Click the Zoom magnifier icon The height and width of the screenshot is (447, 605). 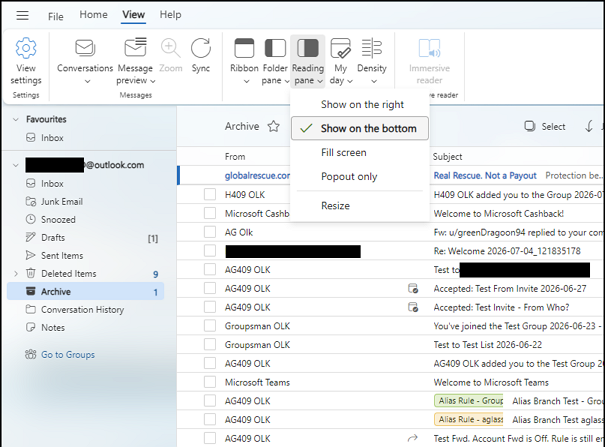coord(171,48)
